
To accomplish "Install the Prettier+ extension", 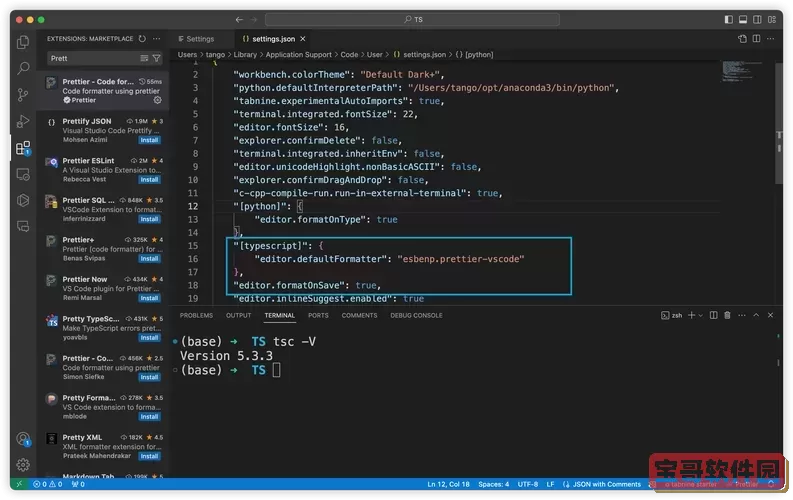I will [x=149, y=258].
